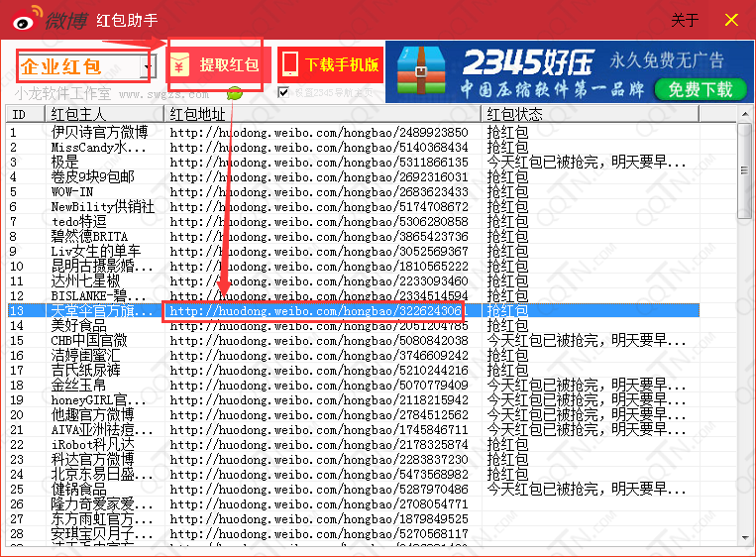Click the green WeChat chat bubble icon
This screenshot has width=756, height=557.
235,93
